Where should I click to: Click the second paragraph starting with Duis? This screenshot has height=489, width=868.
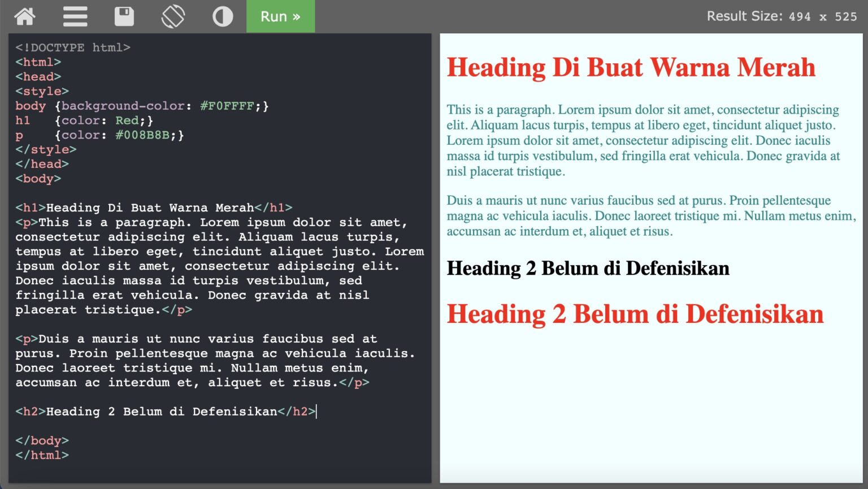tap(650, 216)
